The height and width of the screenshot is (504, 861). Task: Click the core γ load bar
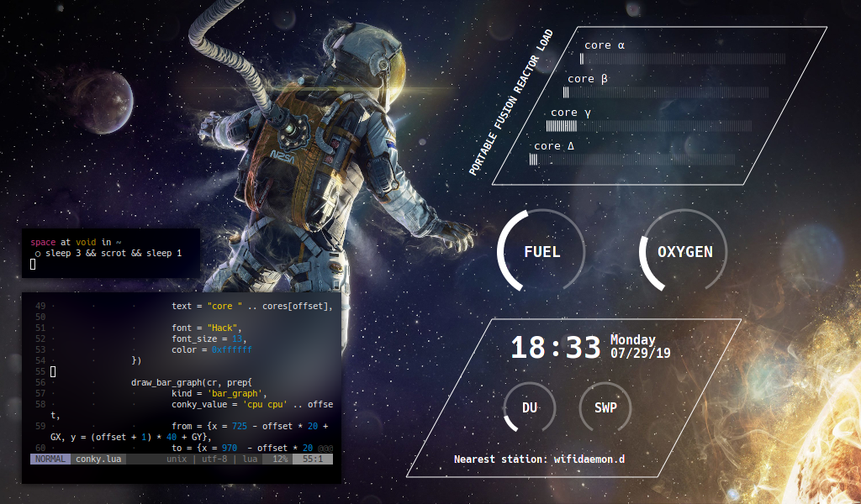tap(649, 126)
